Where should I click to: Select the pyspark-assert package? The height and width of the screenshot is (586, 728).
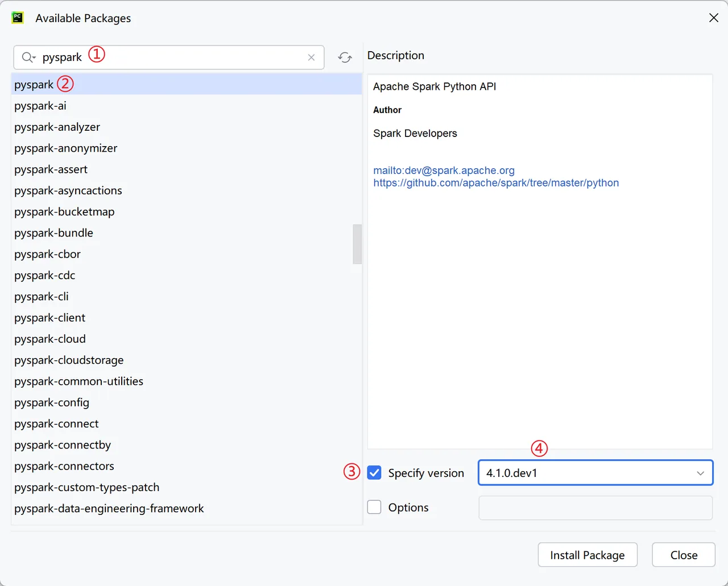coord(187,169)
